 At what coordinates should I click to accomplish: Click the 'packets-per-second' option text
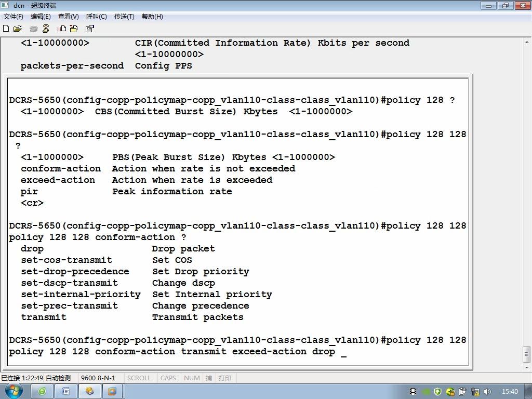pyautogui.click(x=72, y=65)
